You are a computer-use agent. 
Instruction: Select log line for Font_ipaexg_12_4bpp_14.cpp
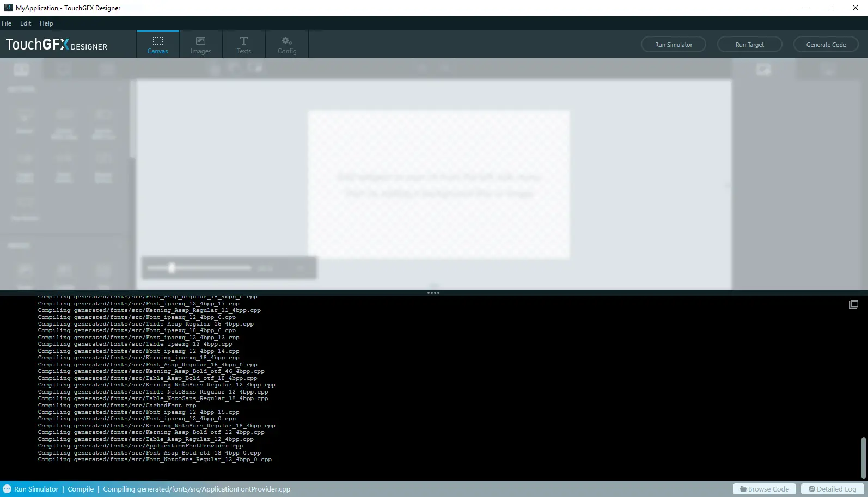(x=138, y=351)
